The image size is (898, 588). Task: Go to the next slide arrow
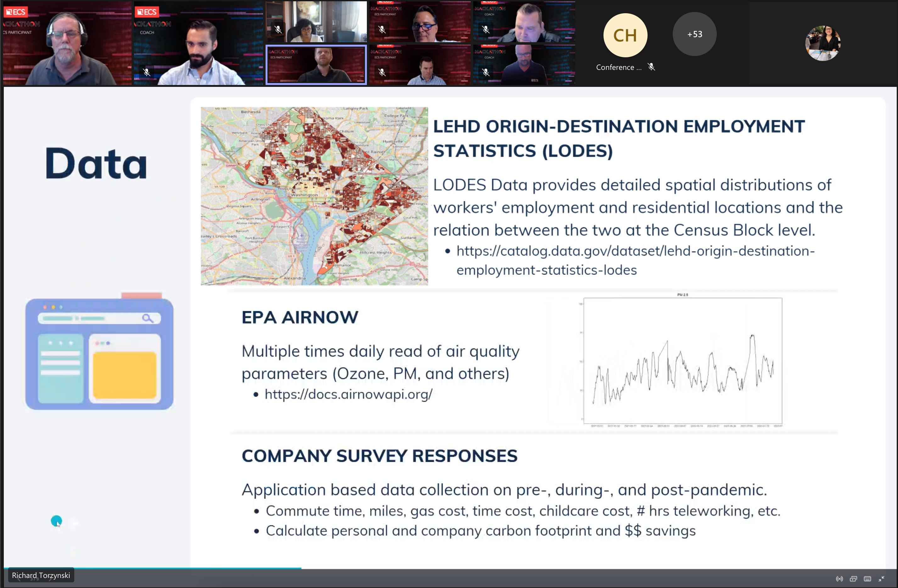pyautogui.click(x=51, y=579)
